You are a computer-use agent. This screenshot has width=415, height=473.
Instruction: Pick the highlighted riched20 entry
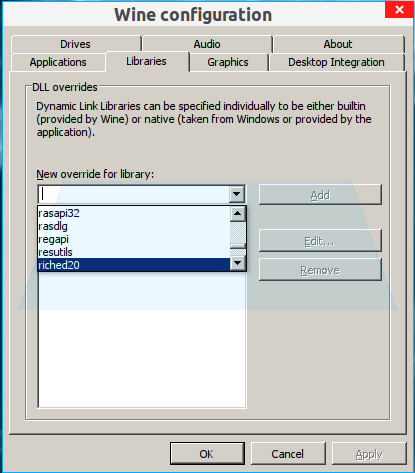pyautogui.click(x=134, y=265)
